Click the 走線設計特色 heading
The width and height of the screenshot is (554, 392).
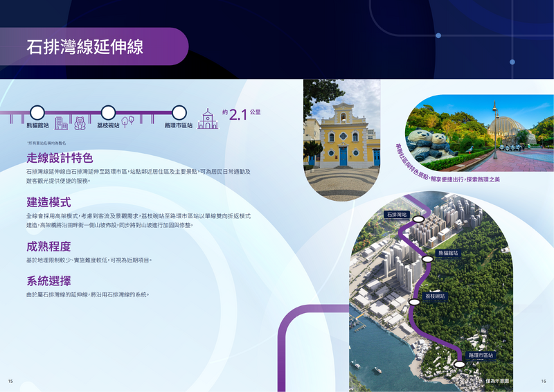pos(59,157)
